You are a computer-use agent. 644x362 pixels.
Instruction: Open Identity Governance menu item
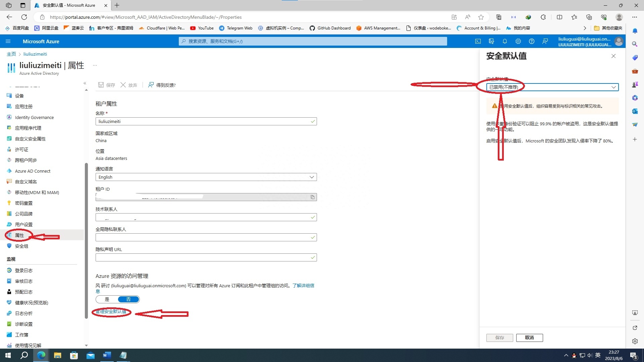(34, 117)
